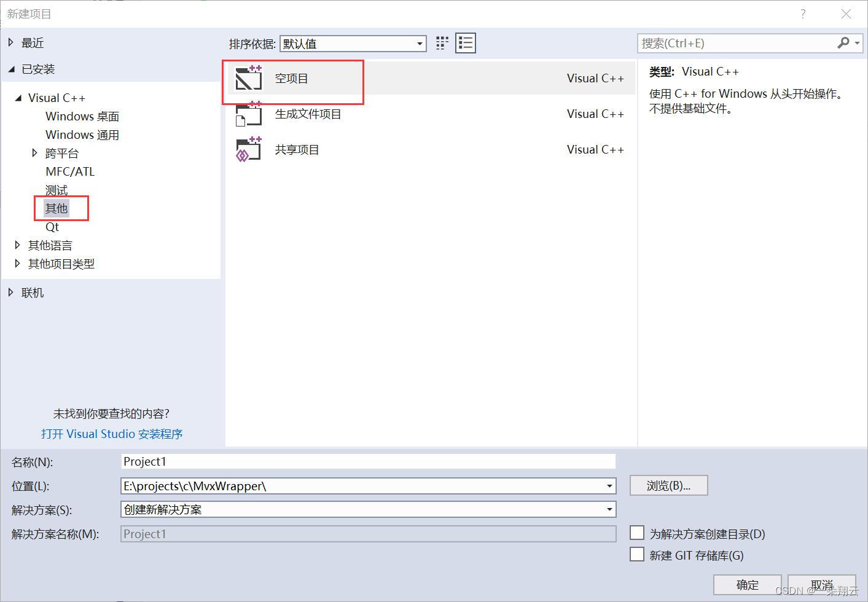Click Visual C++ tree label

pos(57,98)
